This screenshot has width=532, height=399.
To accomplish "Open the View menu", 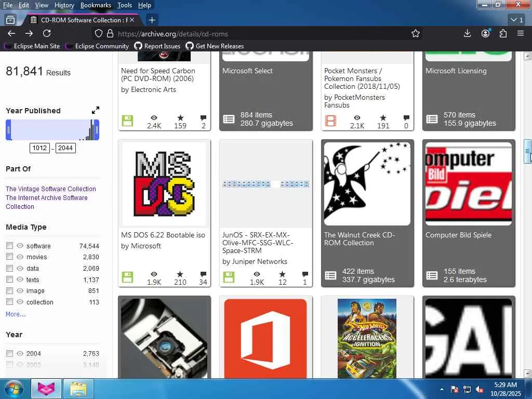I will click(42, 5).
